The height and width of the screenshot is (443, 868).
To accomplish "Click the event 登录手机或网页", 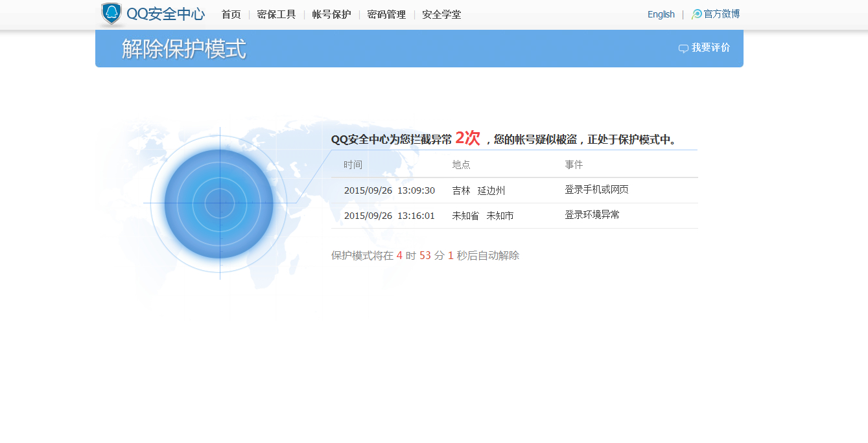I will click(596, 190).
